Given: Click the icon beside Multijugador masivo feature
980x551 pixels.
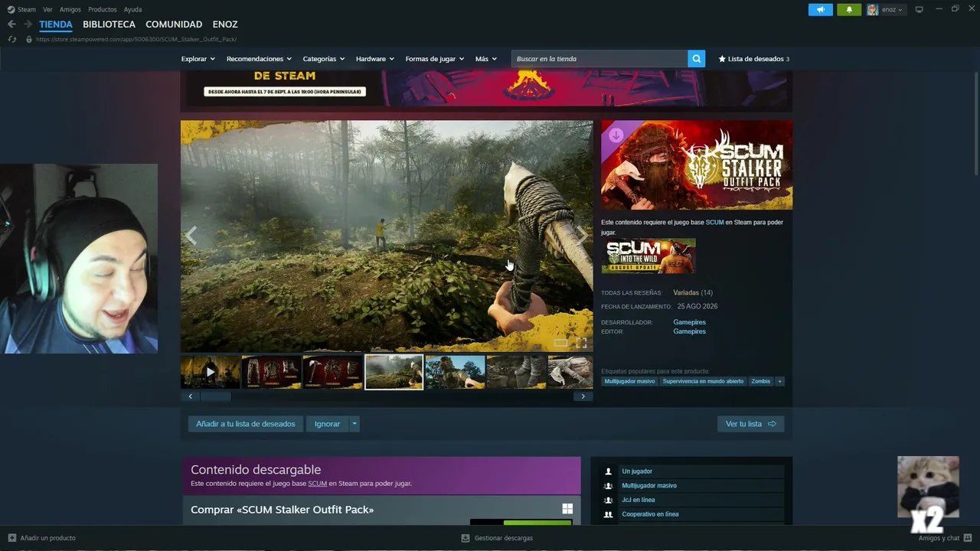Looking at the screenshot, I should click(609, 486).
